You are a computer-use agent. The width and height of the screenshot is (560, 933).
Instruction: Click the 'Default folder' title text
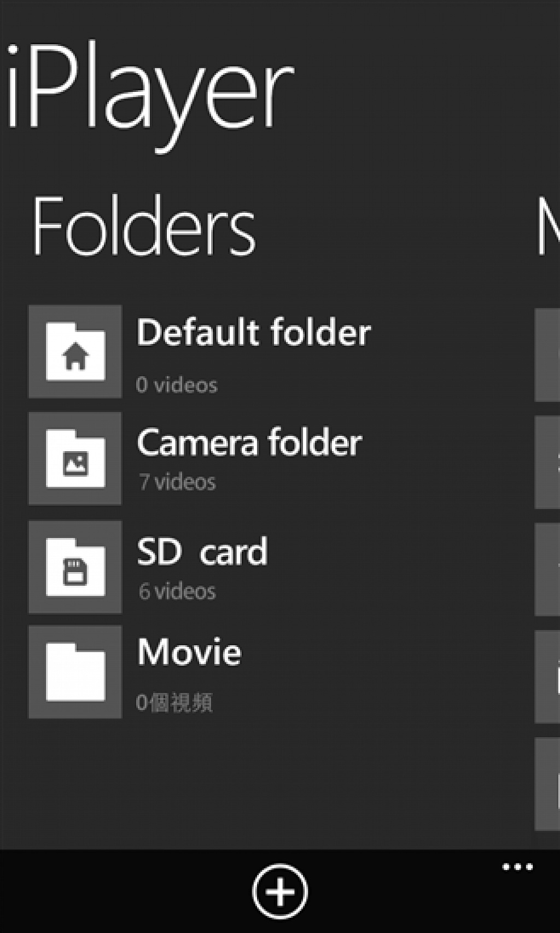point(254,332)
